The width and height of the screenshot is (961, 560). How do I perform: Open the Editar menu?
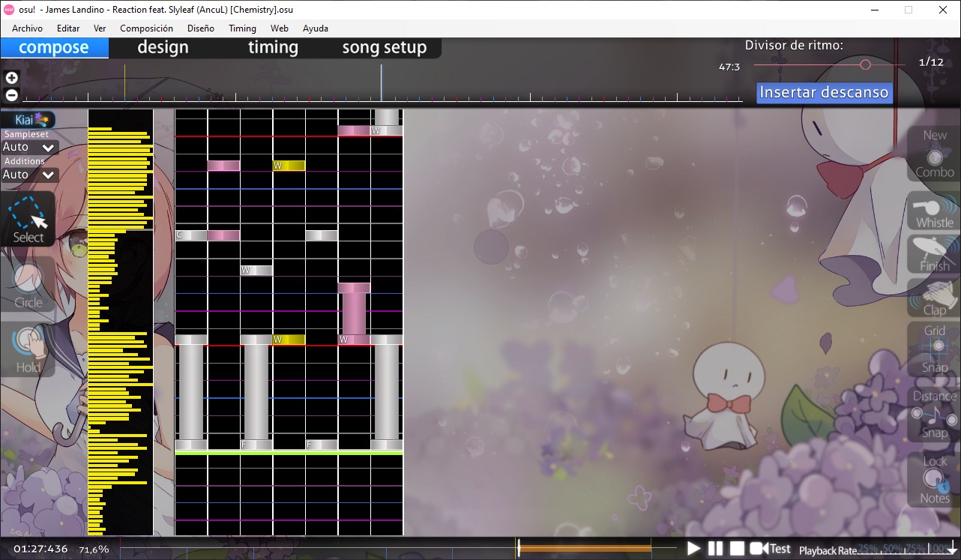pyautogui.click(x=68, y=28)
